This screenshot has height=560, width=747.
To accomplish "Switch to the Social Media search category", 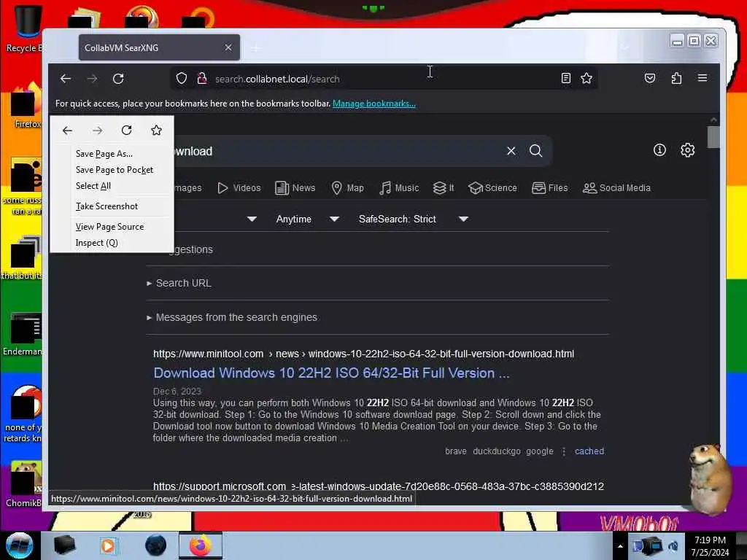I will [616, 188].
